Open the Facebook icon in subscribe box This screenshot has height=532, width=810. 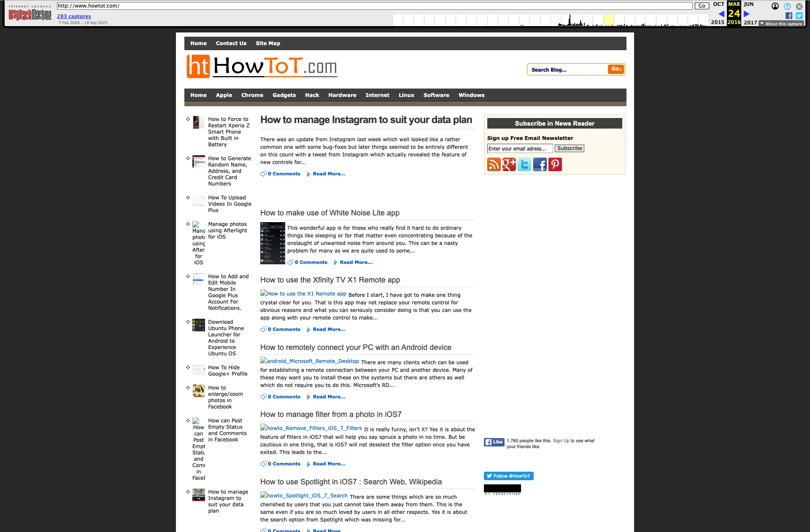[x=540, y=164]
